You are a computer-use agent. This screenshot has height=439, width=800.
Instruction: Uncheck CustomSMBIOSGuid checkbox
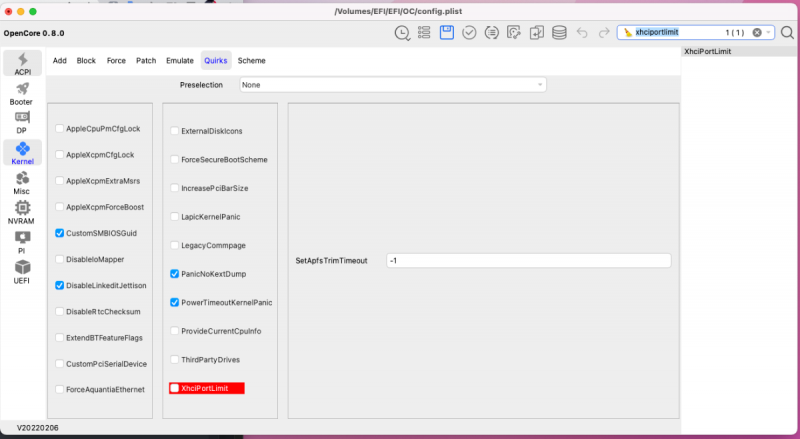(x=60, y=233)
